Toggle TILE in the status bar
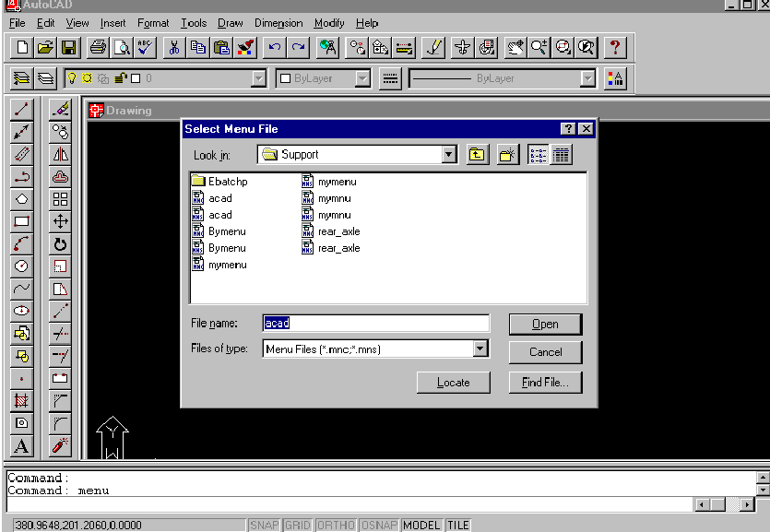The image size is (770, 532). click(457, 526)
